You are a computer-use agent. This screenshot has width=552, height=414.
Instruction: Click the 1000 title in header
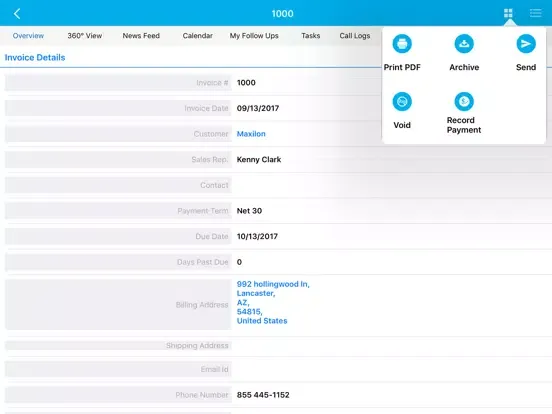coord(282,14)
